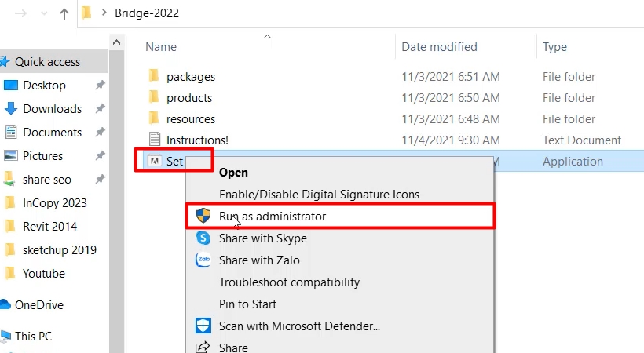
Task: Select Pin to Start entry
Action: (x=247, y=304)
